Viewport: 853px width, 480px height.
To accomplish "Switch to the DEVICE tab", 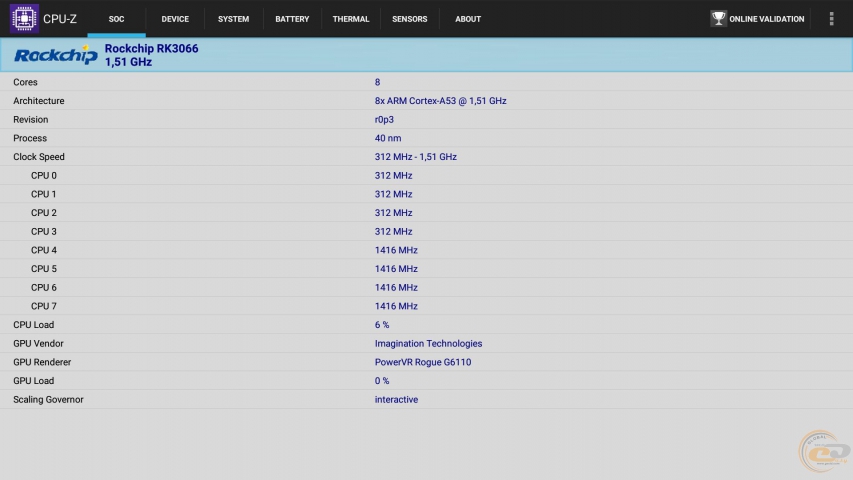I will pos(175,19).
